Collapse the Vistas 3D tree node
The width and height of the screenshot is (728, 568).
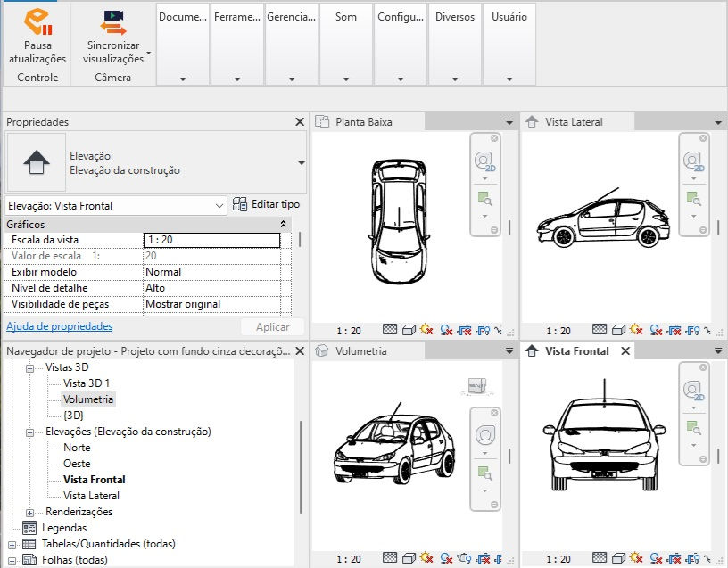pos(29,368)
